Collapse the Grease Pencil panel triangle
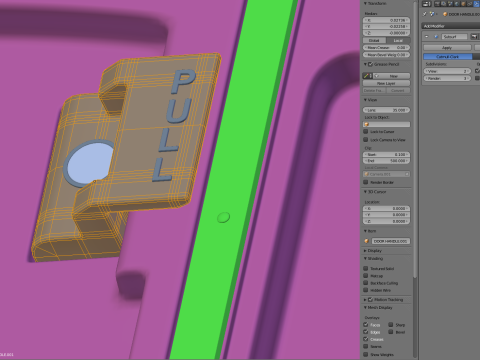This screenshot has width=480, height=360. [365, 64]
